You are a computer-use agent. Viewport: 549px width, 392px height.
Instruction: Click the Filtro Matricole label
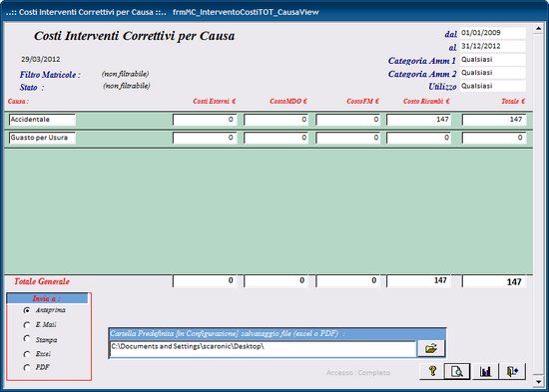coord(50,75)
